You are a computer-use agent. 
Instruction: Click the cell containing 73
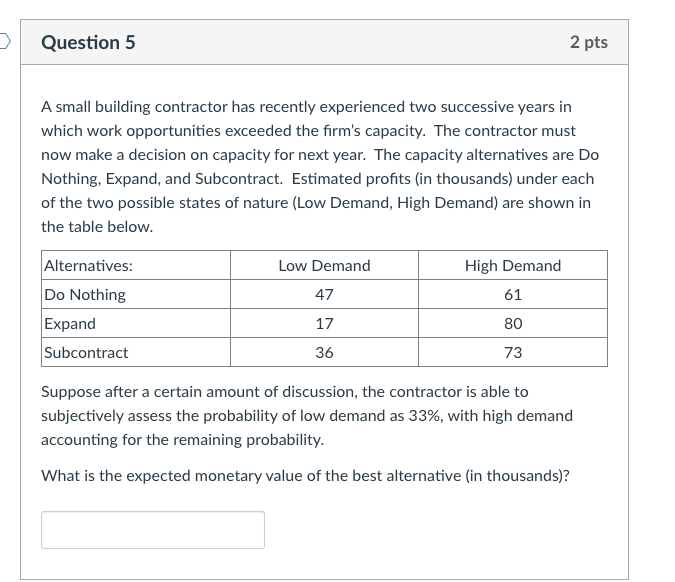pos(513,352)
